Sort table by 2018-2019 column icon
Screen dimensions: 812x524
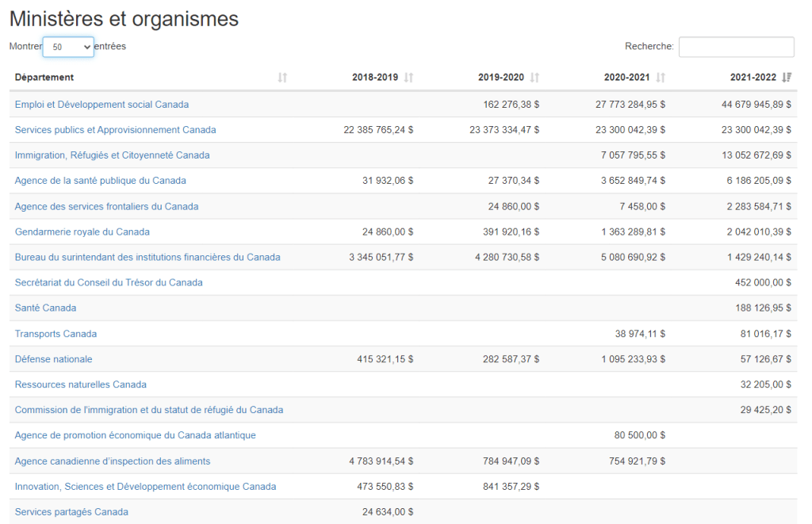pos(408,78)
